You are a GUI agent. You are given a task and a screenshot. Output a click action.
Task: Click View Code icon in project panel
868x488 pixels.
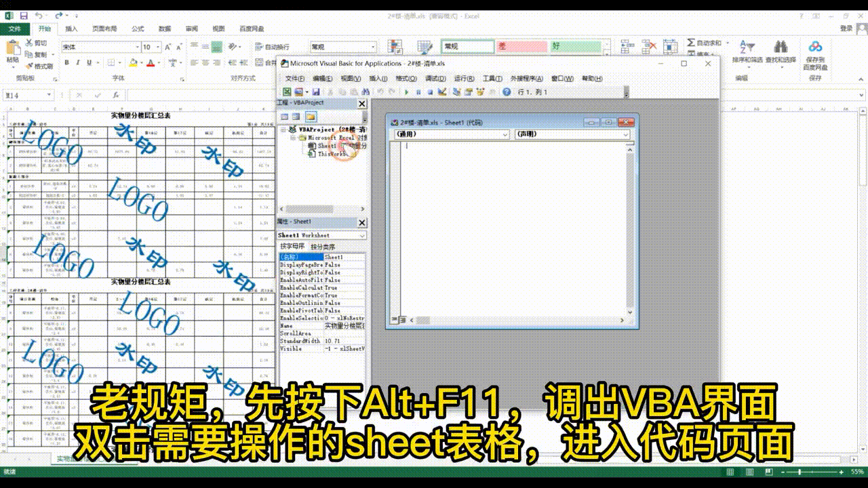pyautogui.click(x=285, y=117)
